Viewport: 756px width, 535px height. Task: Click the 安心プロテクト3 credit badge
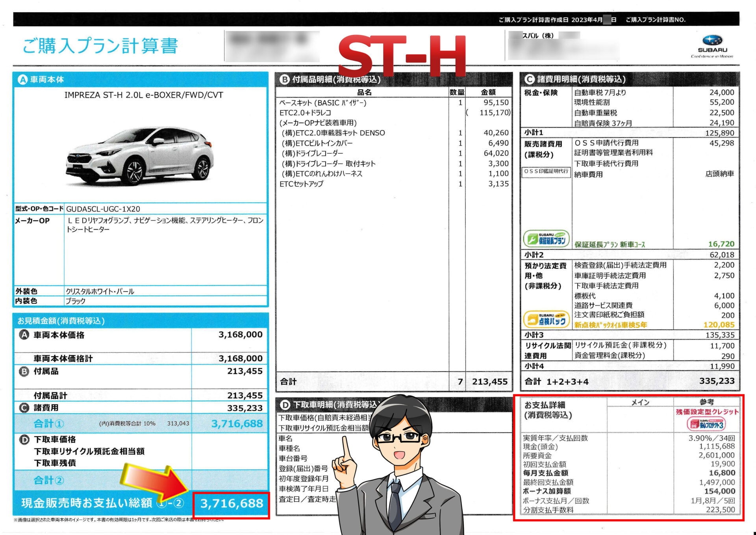pyautogui.click(x=706, y=424)
